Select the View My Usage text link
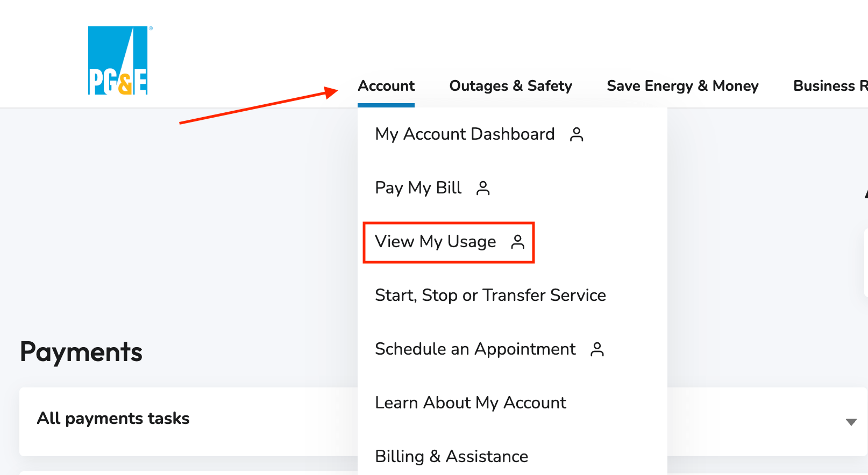Image resolution: width=868 pixels, height=475 pixels. [x=436, y=242]
